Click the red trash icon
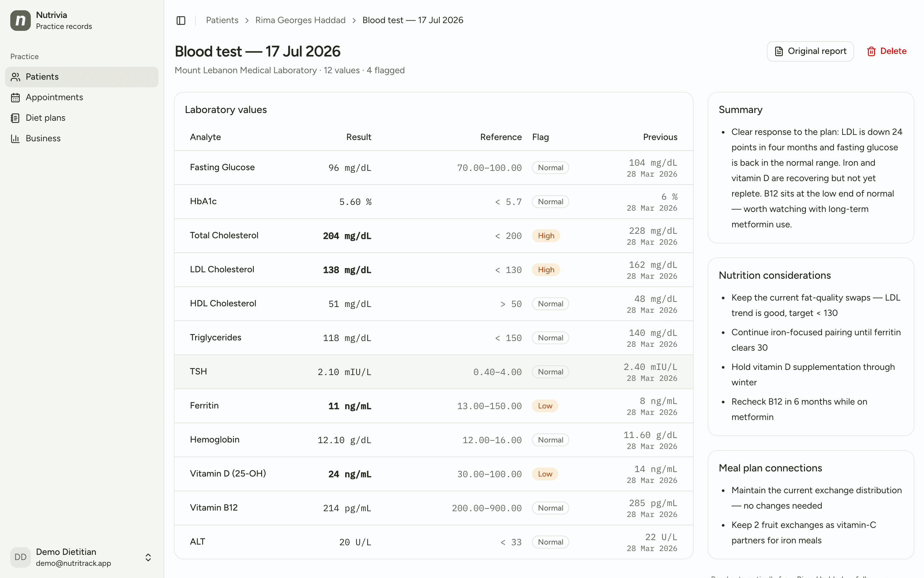Screen dimensions: 924x578 (x=871, y=51)
